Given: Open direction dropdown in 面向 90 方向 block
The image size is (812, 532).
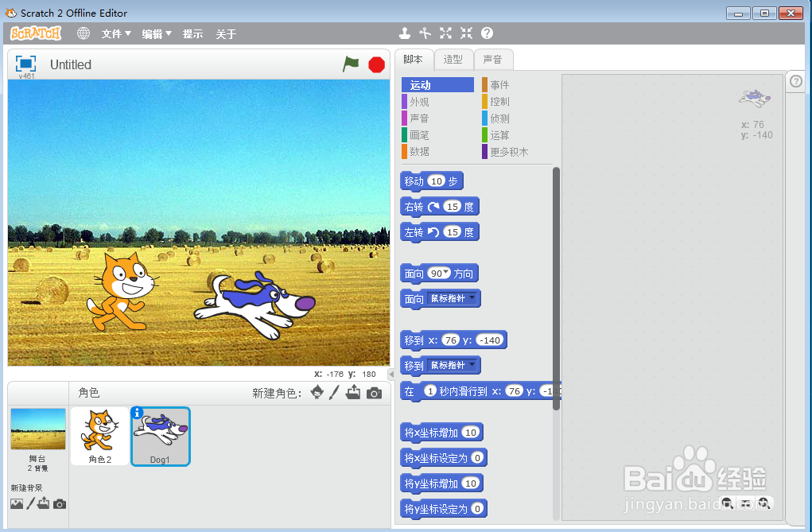Looking at the screenshot, I should pyautogui.click(x=446, y=273).
